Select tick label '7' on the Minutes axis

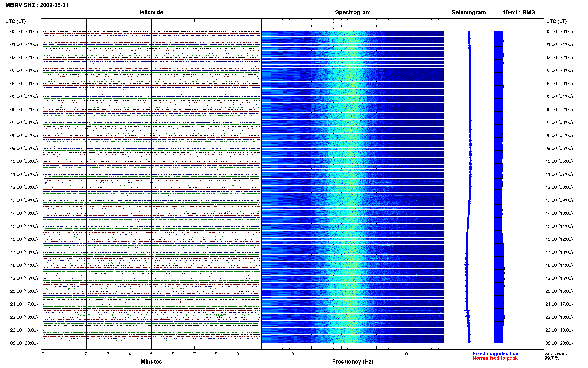pos(195,354)
